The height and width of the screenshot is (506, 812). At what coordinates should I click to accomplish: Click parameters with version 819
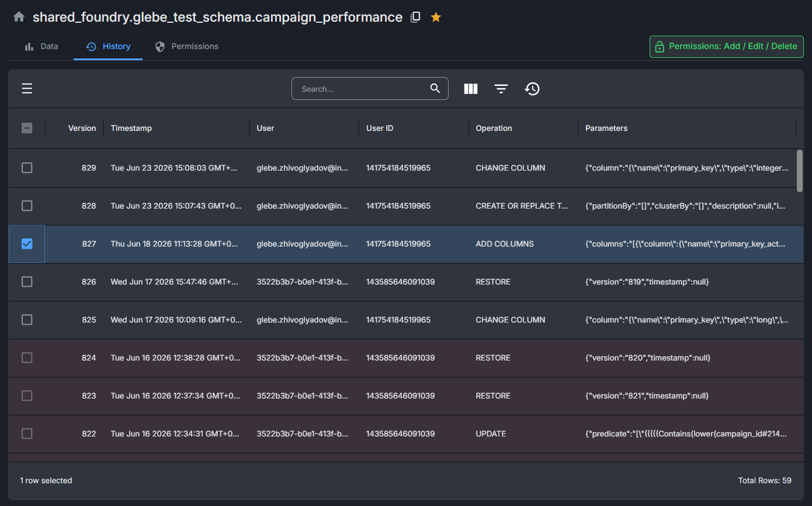click(647, 282)
